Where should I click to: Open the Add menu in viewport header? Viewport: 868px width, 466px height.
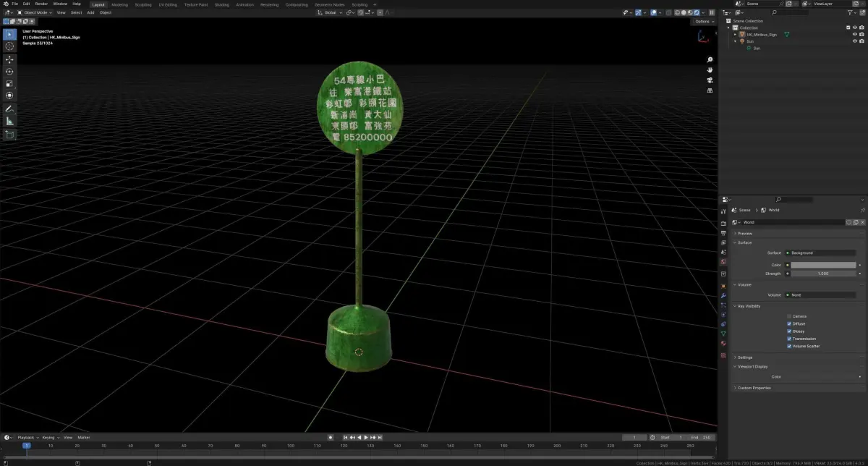pyautogui.click(x=90, y=12)
